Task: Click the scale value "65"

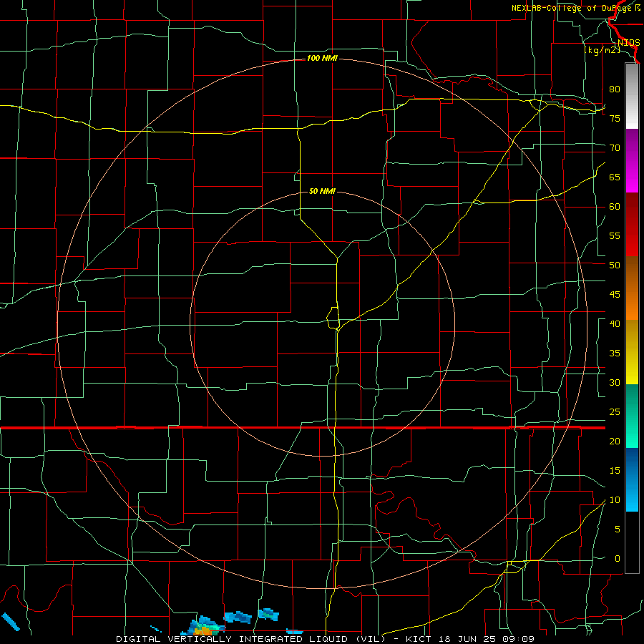Action: pos(615,177)
